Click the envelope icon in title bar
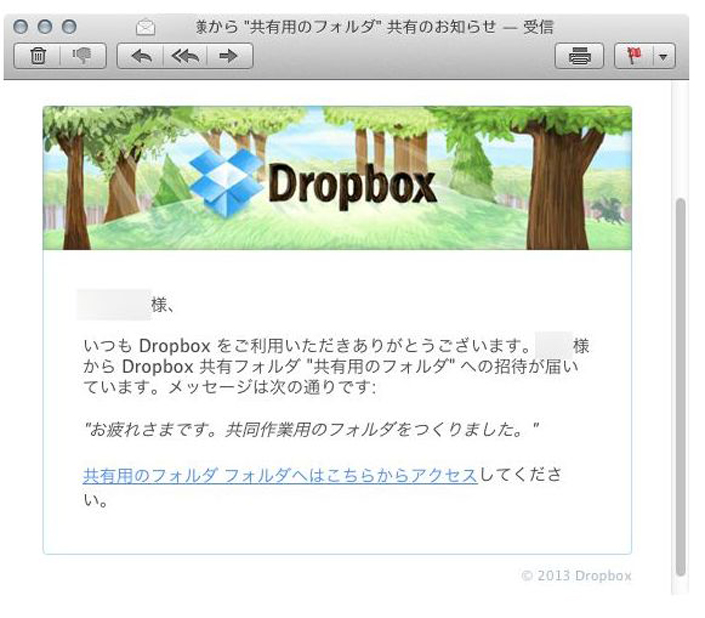Viewport: 705px width, 618px height. [x=146, y=27]
